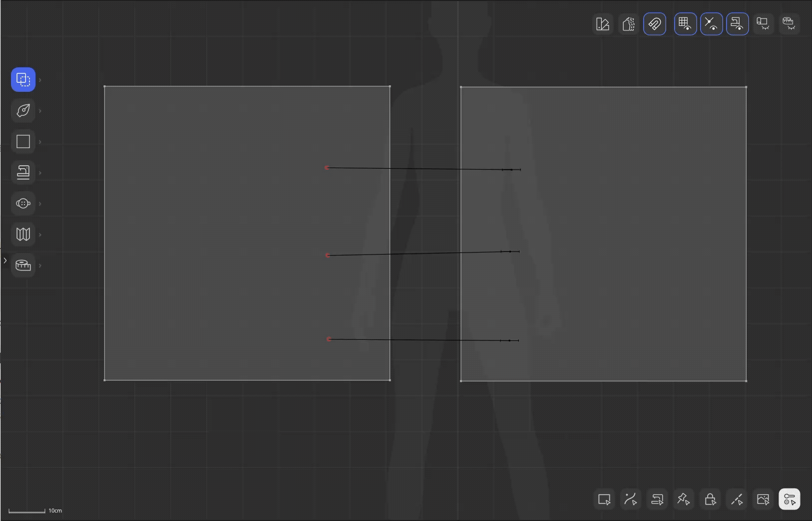Toggle seam line visibility with sewing machine eye
This screenshot has width=812, height=521.
(737, 24)
